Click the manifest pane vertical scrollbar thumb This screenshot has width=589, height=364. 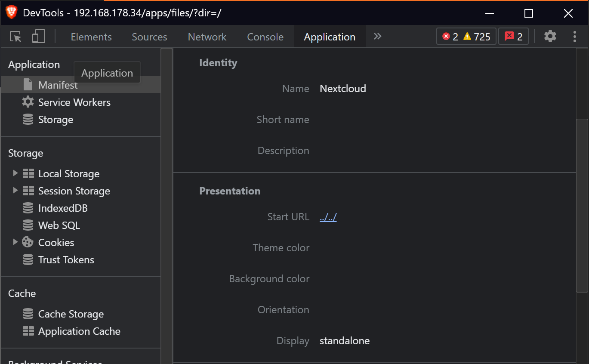(x=582, y=206)
